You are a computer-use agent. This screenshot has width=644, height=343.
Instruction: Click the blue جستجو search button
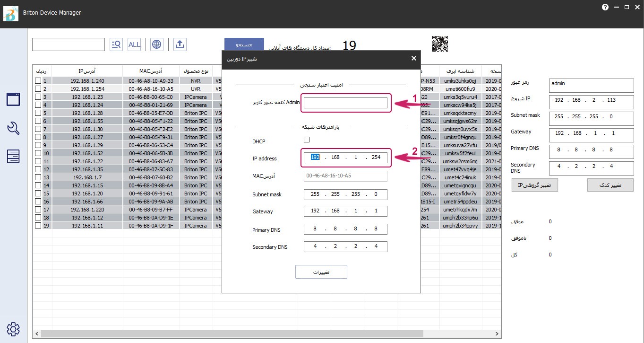pyautogui.click(x=244, y=44)
